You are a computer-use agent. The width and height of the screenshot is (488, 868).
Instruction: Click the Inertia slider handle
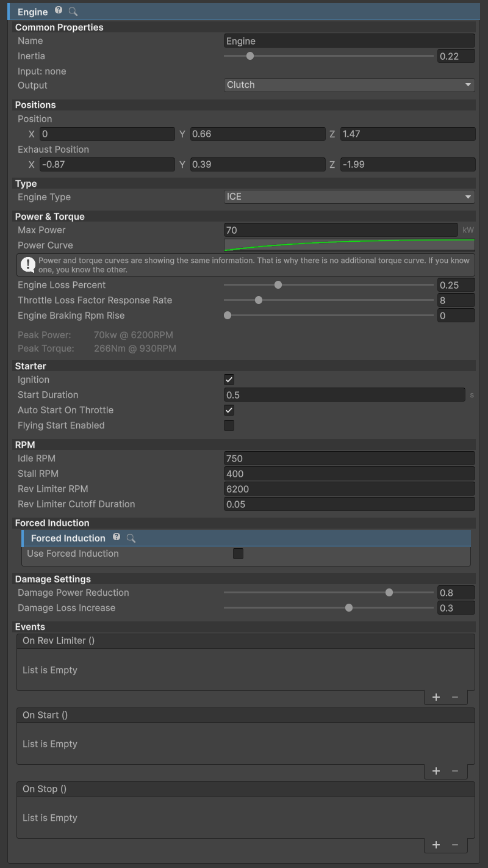[x=249, y=56]
